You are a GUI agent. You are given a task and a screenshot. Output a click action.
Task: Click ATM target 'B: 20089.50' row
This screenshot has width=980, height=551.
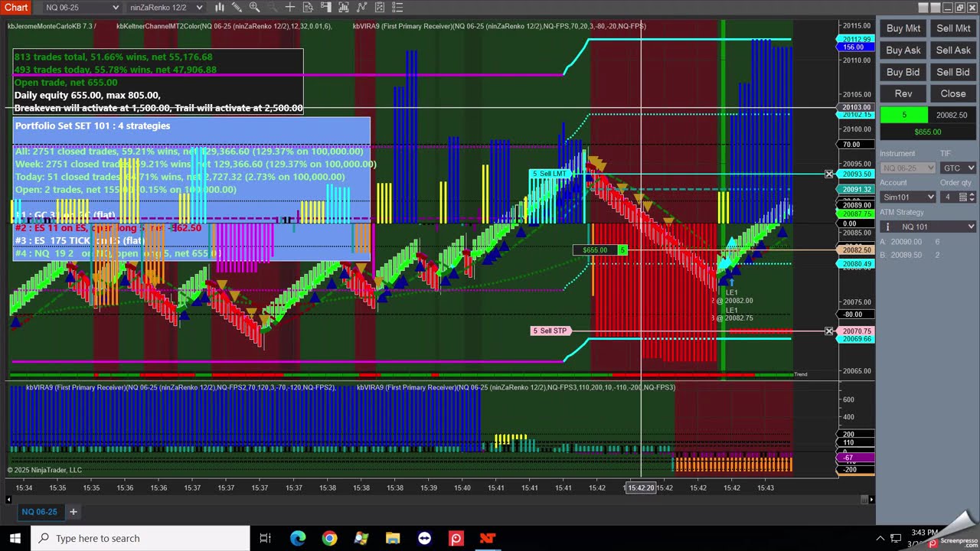point(910,255)
